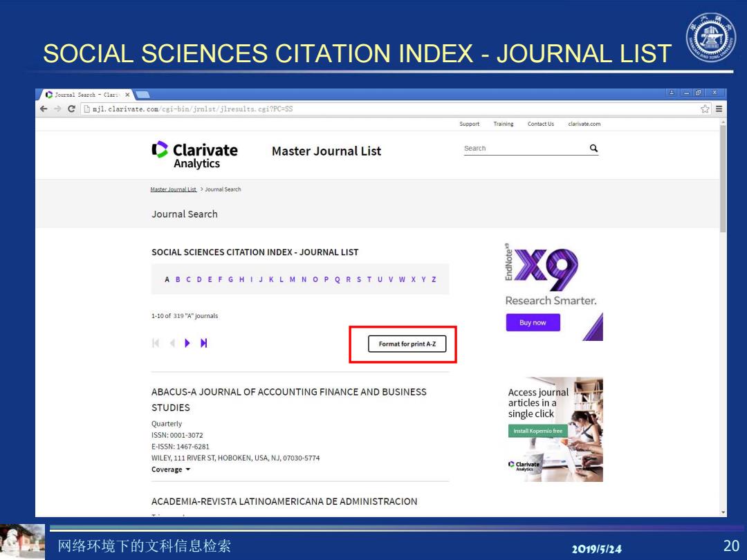Show journals starting with letter W

coord(402,279)
